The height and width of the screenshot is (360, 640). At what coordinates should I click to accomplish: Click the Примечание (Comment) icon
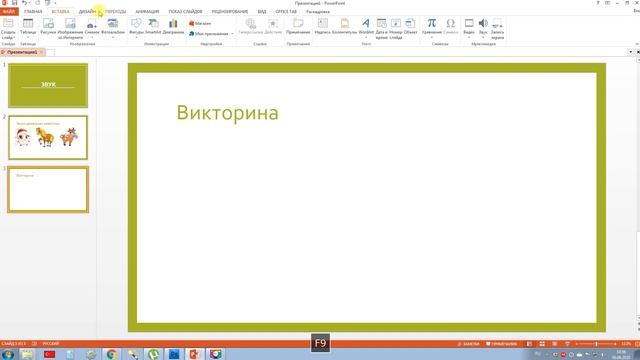click(x=298, y=23)
